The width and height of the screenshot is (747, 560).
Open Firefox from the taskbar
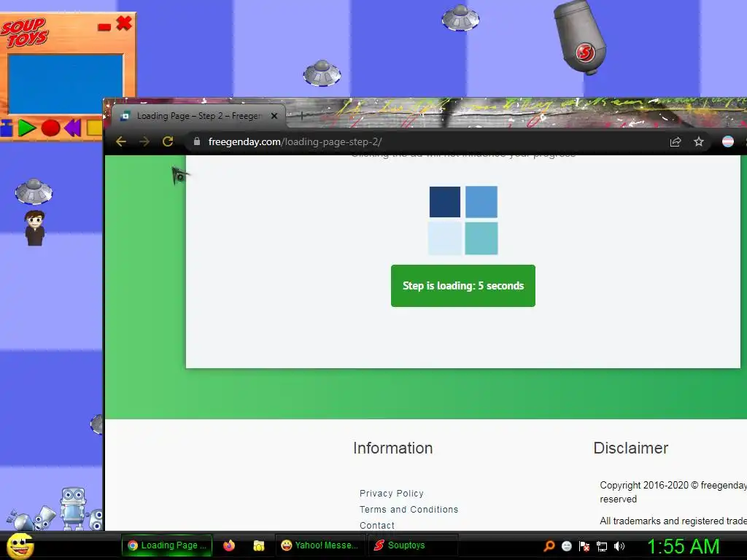click(229, 545)
